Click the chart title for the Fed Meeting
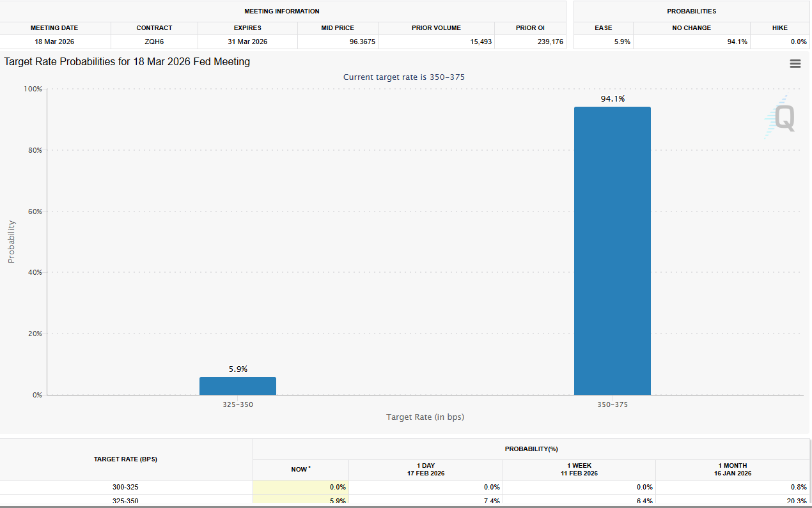The height and width of the screenshot is (508, 812). coord(126,61)
